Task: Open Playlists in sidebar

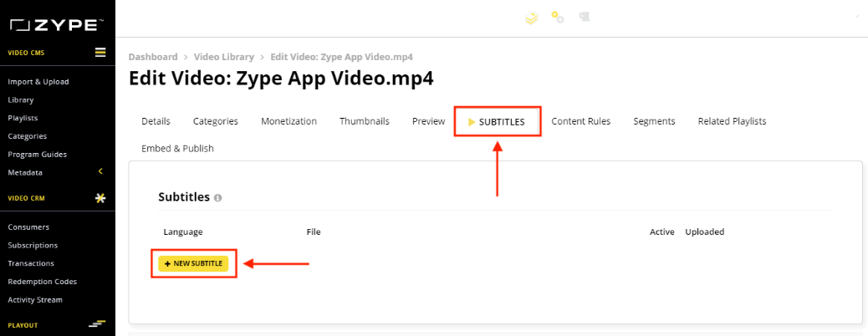Action: (x=23, y=118)
